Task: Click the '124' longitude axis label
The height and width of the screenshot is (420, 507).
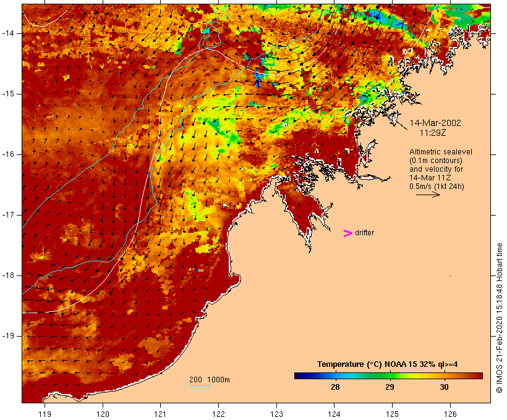Action: 334,414
